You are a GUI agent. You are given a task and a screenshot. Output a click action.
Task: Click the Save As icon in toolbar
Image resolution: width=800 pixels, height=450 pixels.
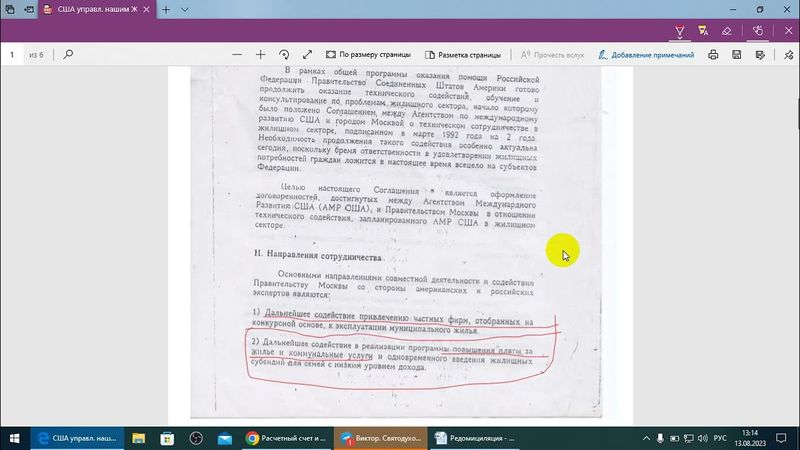tap(760, 55)
